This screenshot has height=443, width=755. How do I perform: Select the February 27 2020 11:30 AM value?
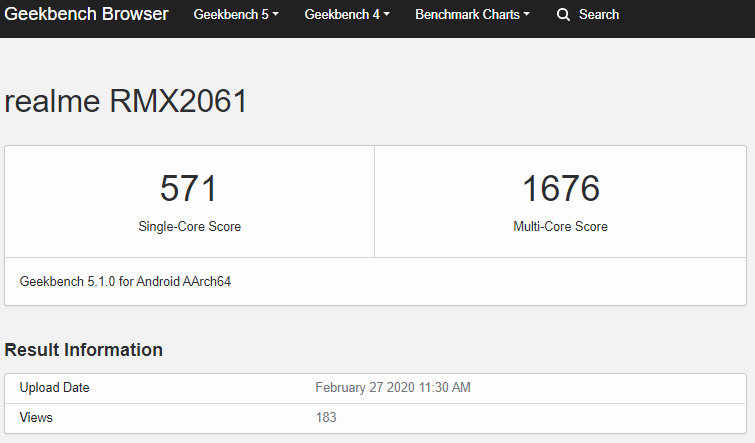click(393, 388)
